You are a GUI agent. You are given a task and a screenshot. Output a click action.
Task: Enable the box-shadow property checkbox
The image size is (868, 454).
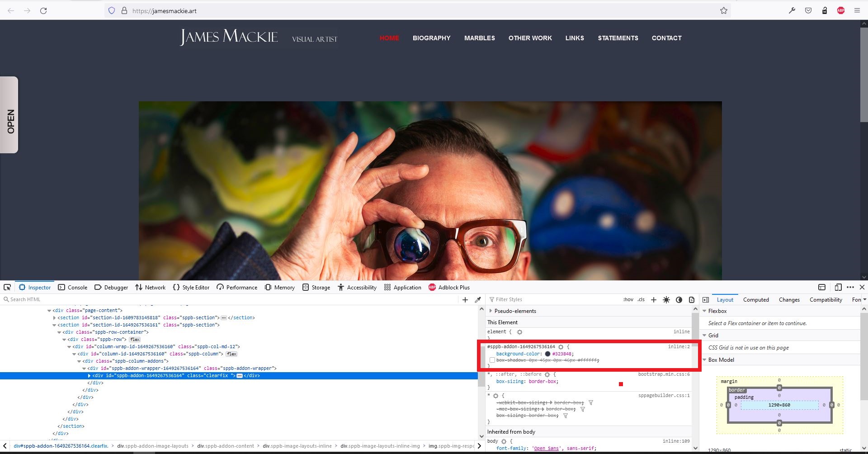(x=492, y=360)
